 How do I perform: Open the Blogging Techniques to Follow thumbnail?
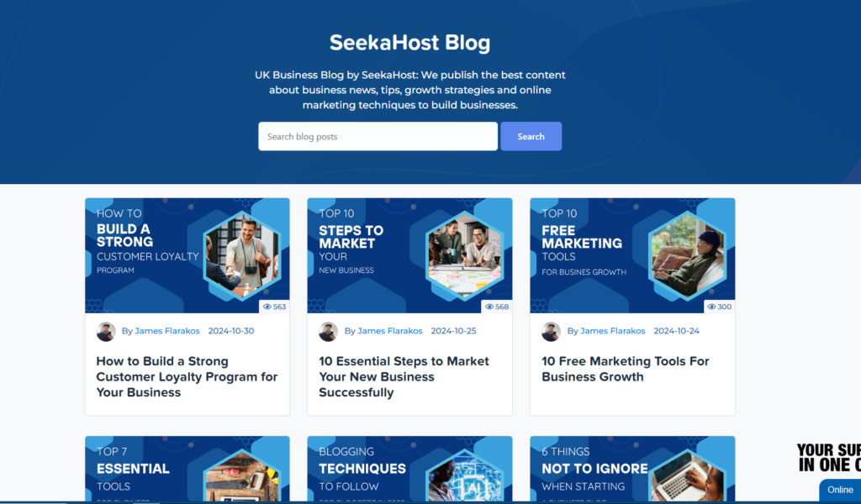409,469
